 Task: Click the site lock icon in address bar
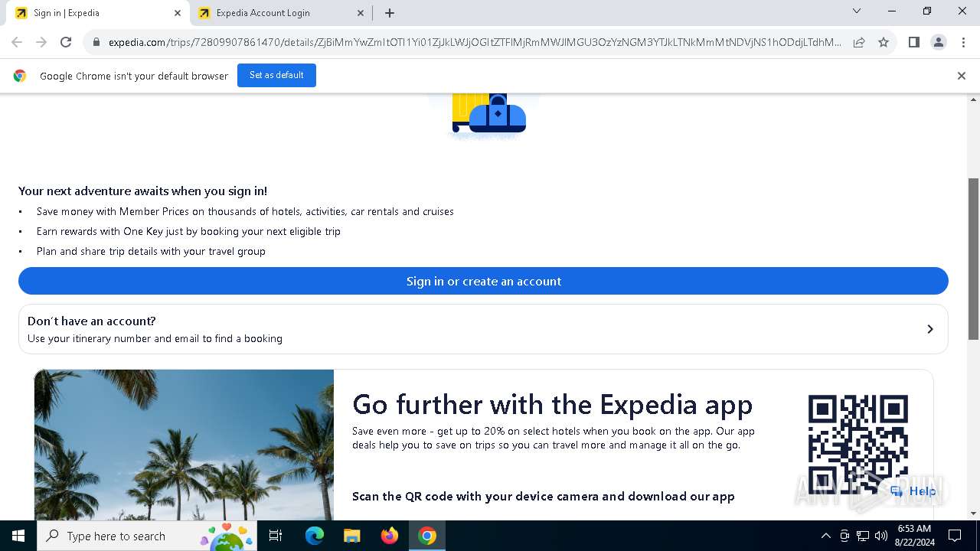96,42
